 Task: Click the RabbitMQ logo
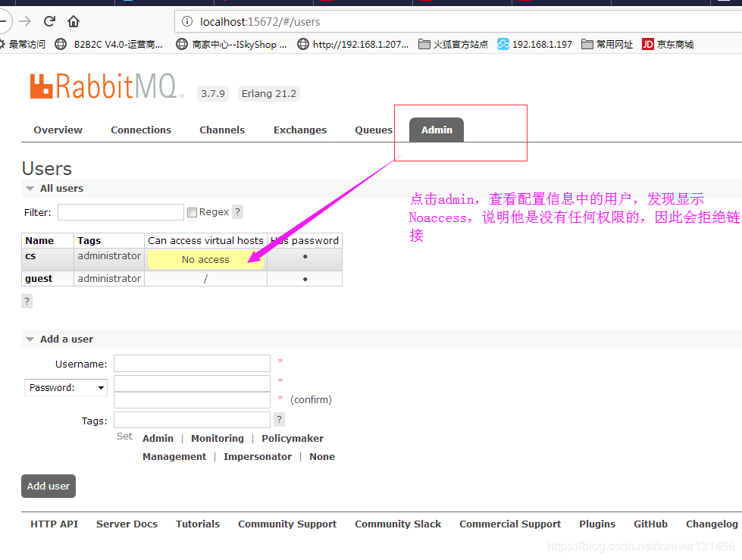(x=105, y=86)
